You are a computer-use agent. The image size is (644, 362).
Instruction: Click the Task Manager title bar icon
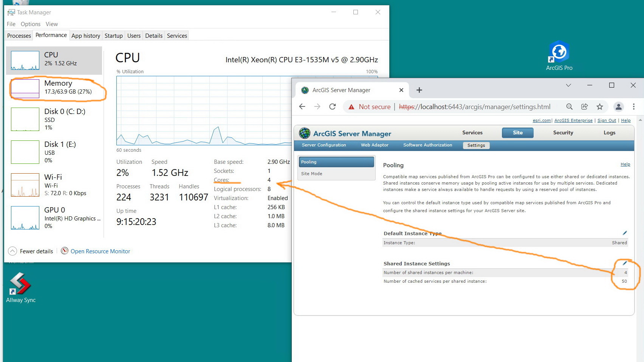(x=11, y=12)
